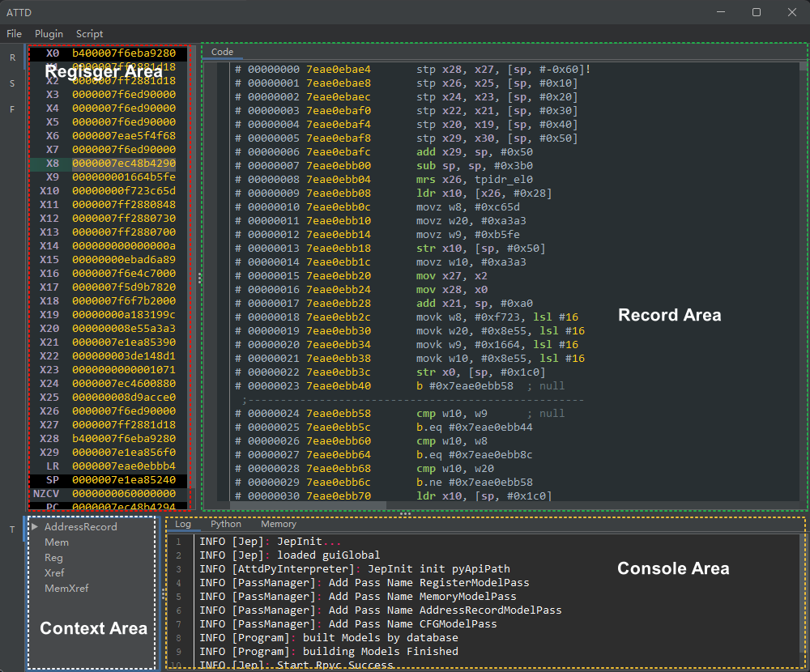Select code line 00000000 stp x28, x27
The width and height of the screenshot is (810, 672).
[x=413, y=69]
